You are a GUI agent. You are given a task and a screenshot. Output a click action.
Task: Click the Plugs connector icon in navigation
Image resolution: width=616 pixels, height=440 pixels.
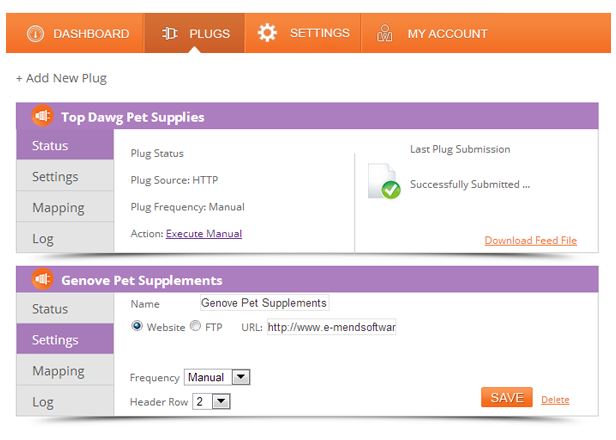point(170,33)
